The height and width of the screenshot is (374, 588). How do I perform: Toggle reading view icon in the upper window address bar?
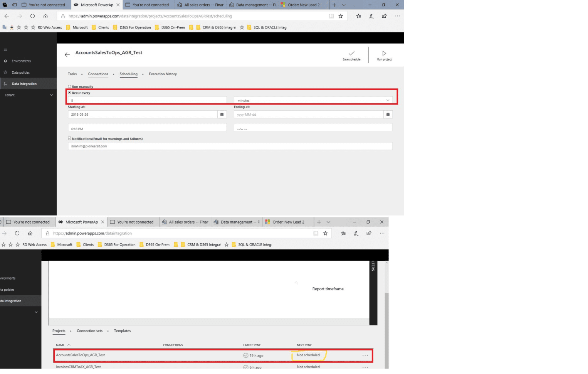pyautogui.click(x=331, y=16)
